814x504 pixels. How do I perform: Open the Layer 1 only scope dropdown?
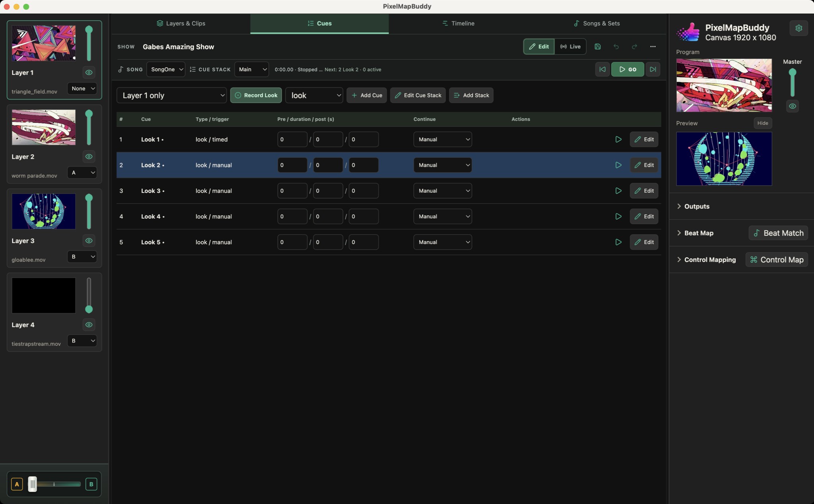tap(172, 95)
